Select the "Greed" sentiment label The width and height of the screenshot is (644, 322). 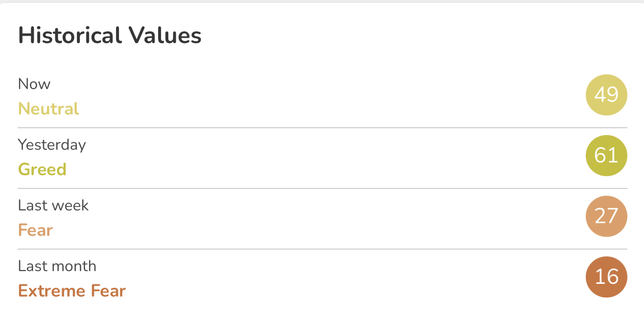pos(42,169)
